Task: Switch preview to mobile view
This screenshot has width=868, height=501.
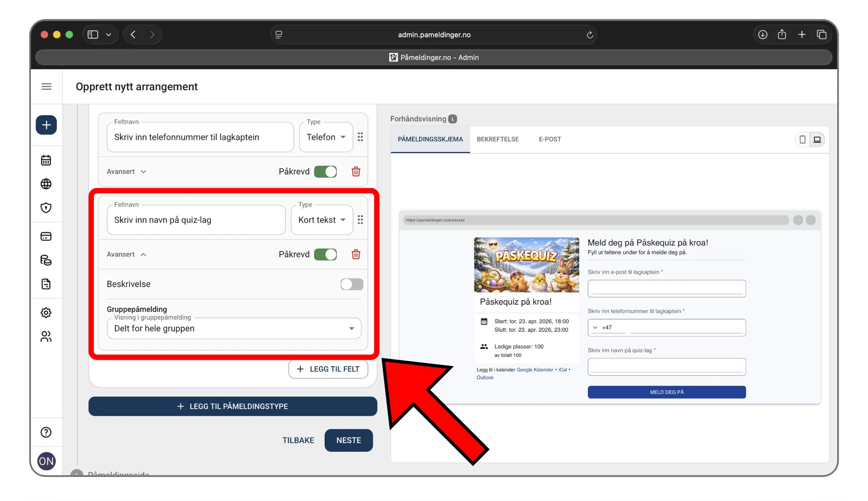Action: (802, 139)
